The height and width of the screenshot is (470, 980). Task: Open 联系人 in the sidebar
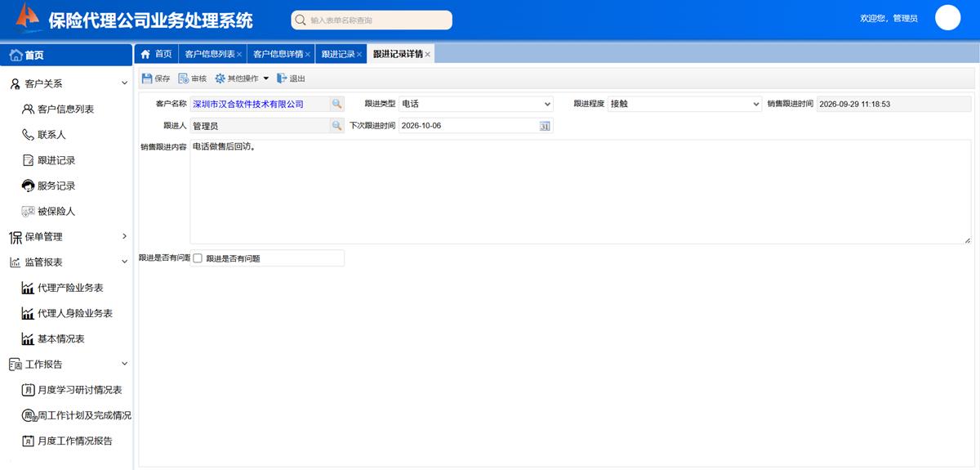click(51, 134)
